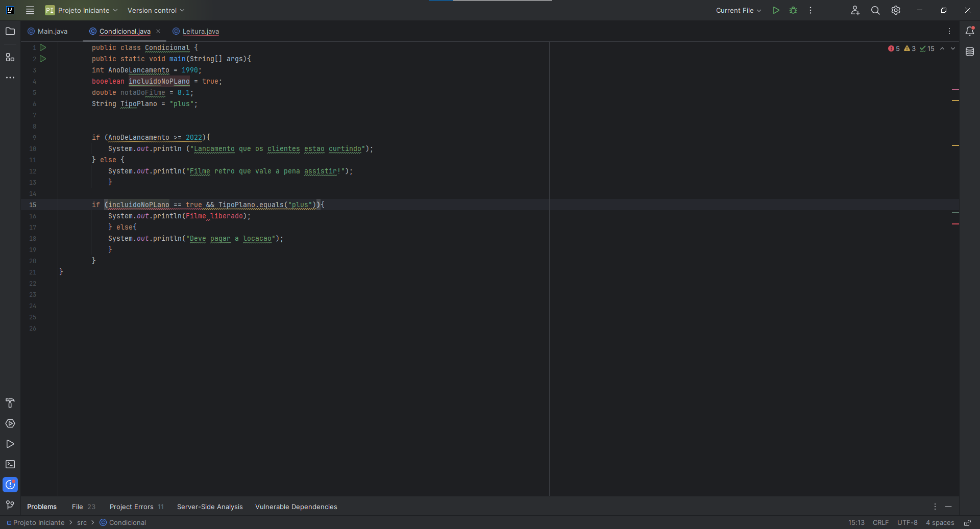Open Search Everywhere magnifier
Viewport: 980px width, 529px height.
(x=875, y=10)
